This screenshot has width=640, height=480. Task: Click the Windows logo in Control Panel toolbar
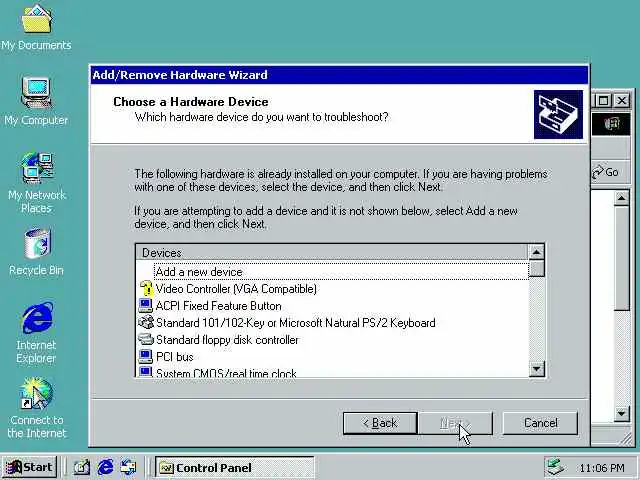(611, 124)
